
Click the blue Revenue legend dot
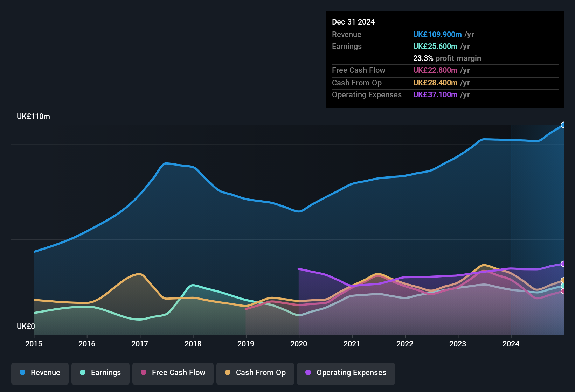pyautogui.click(x=22, y=372)
